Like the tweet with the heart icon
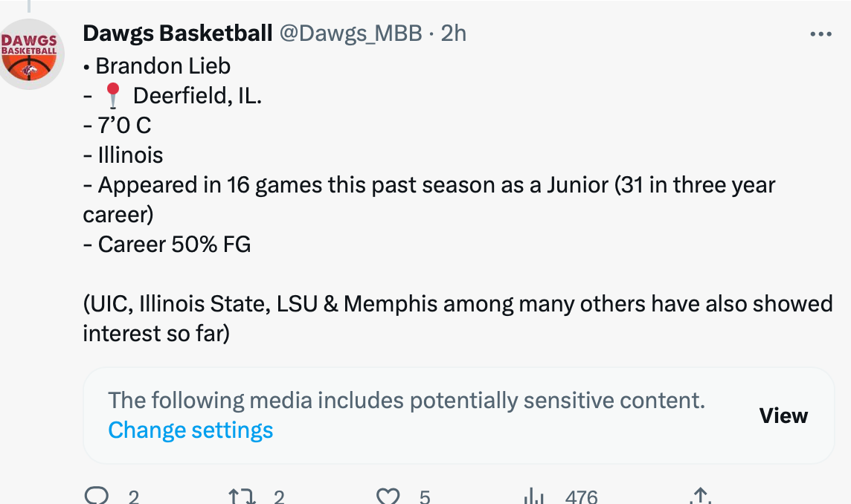 pyautogui.click(x=389, y=497)
